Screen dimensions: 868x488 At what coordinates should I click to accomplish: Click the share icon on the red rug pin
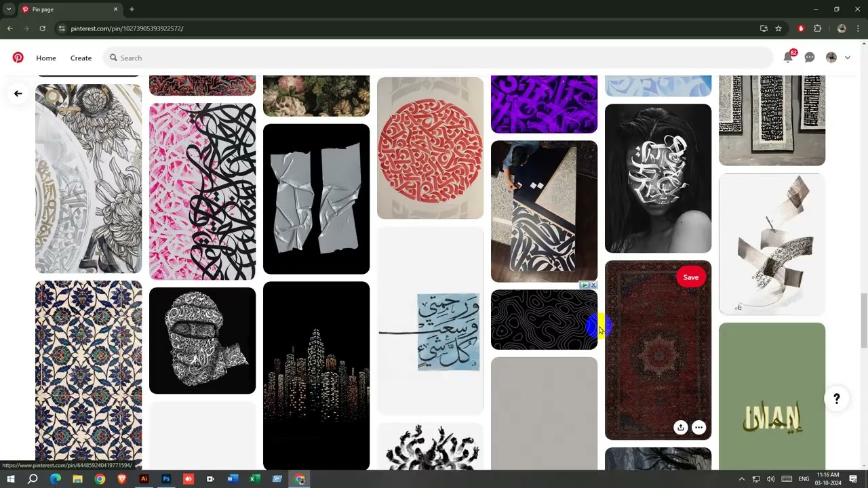click(x=680, y=427)
